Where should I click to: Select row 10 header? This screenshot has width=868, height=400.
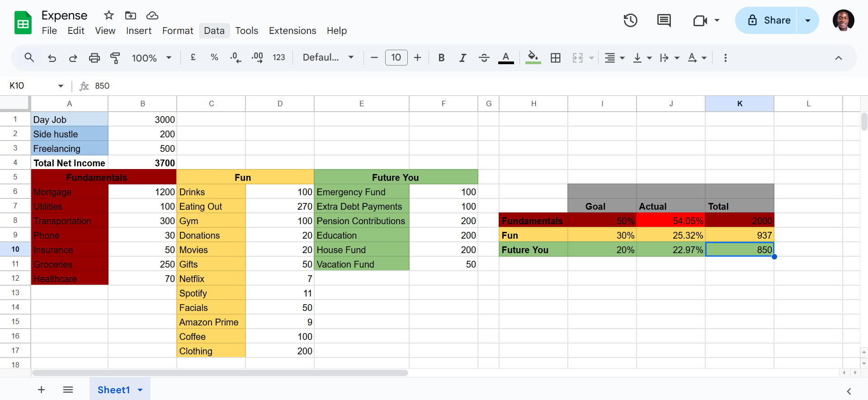15,249
